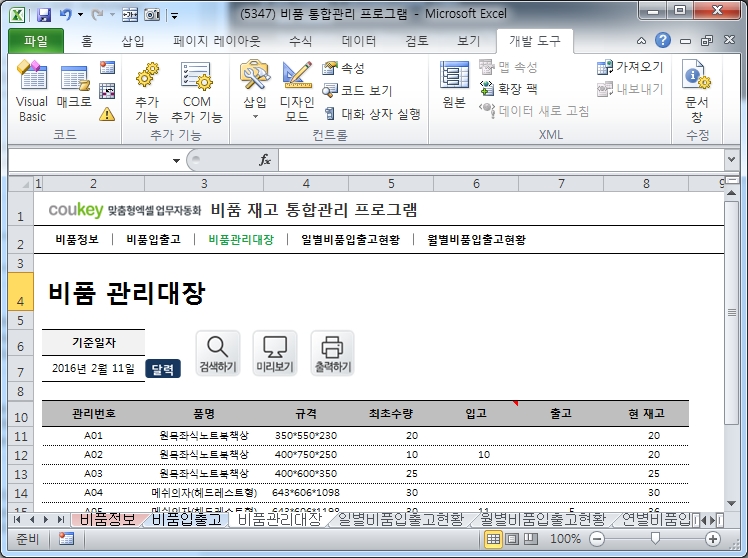Go to 비품입출고 navigation link
Screen dimensions: 748x558
click(x=154, y=239)
